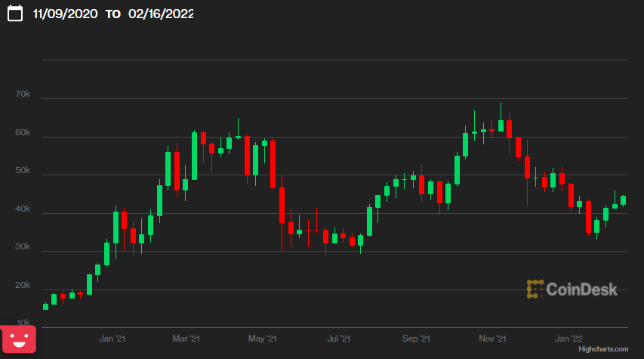Click the 'TO' label between the dates
644x359 pixels.
113,14
